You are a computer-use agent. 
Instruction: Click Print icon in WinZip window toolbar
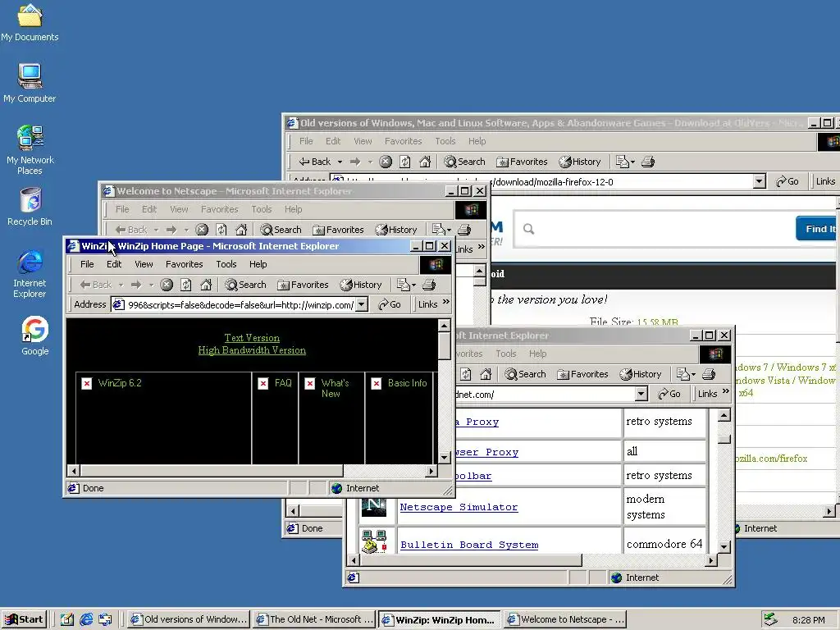(428, 285)
